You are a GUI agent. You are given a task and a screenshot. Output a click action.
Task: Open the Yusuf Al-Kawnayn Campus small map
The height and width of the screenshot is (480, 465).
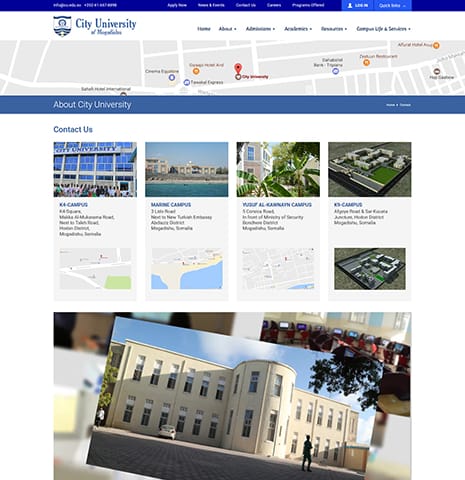[x=278, y=269]
